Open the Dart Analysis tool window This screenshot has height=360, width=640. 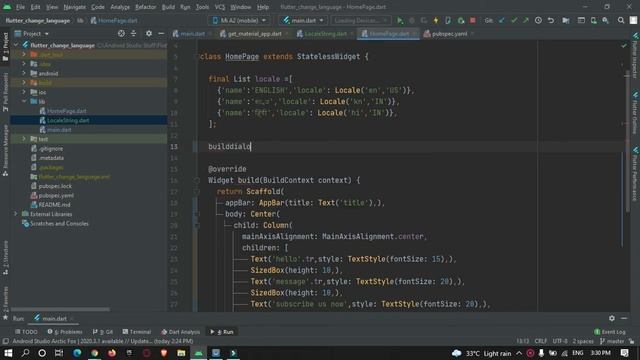click(x=180, y=332)
